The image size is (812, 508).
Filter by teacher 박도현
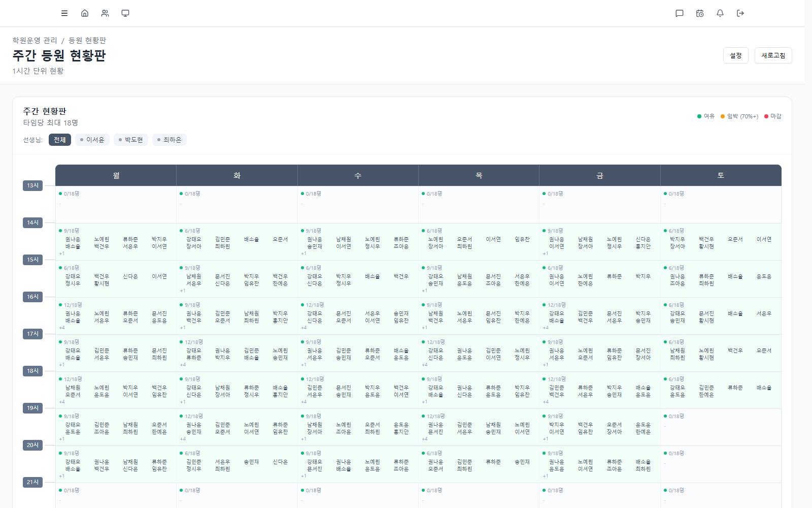pyautogui.click(x=131, y=140)
